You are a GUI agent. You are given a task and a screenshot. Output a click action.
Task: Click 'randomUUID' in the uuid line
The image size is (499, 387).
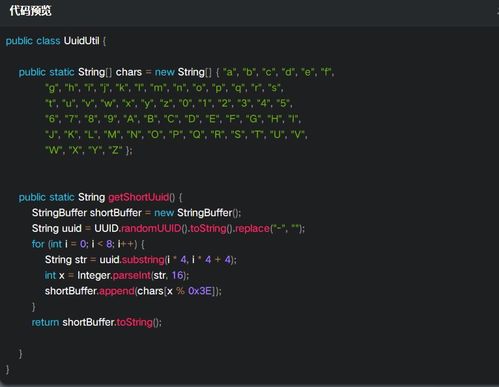point(151,228)
